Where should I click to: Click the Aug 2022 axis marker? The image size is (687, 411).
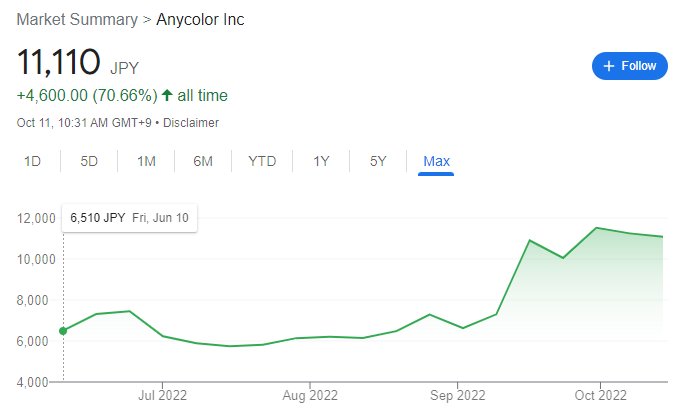310,395
